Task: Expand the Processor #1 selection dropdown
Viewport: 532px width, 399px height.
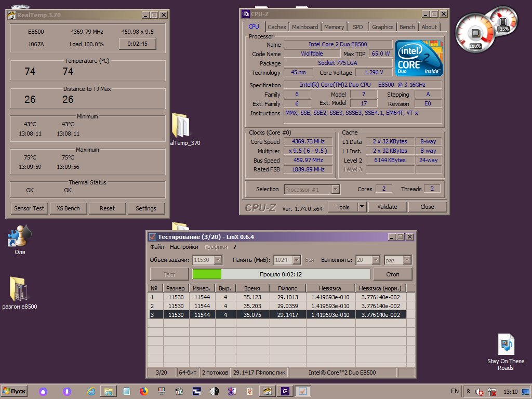Action: coord(335,190)
